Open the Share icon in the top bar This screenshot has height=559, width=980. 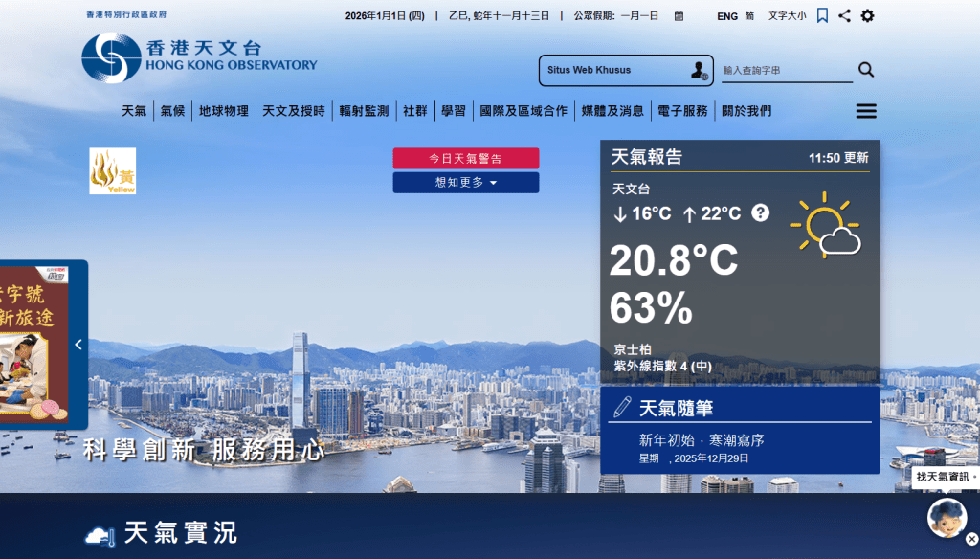coord(845,15)
